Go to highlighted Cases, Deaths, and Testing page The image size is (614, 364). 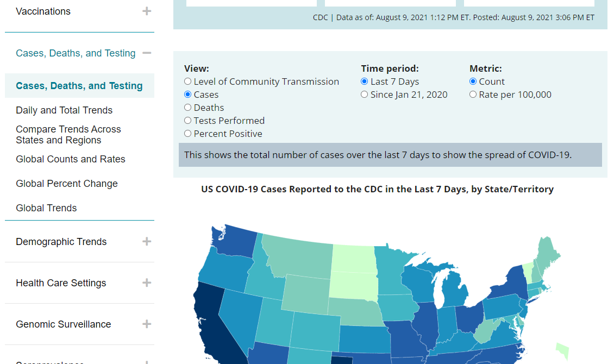[x=79, y=86]
